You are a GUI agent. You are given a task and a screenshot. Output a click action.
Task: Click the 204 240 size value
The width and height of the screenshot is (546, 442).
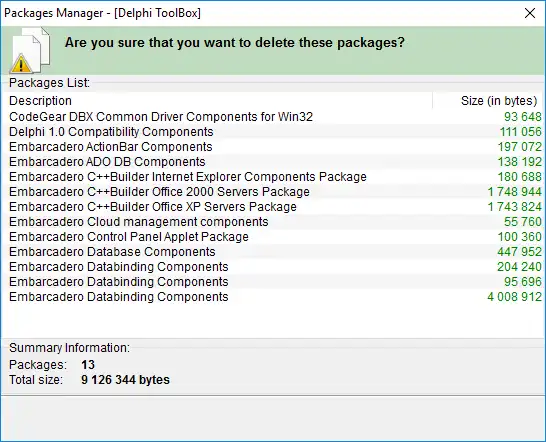pos(520,266)
